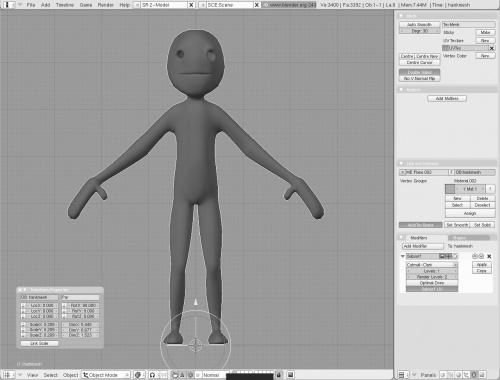Image resolution: width=500 pixels, height=380 pixels.
Task: Click the Add Multires button
Action: (x=447, y=98)
